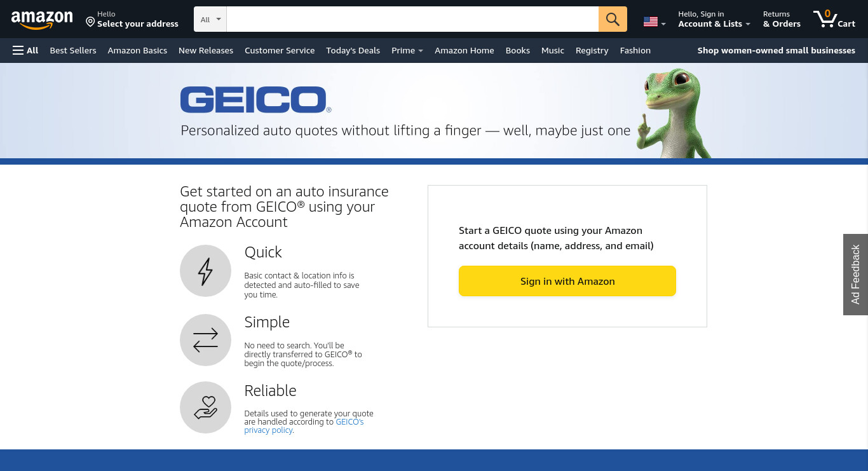This screenshot has height=471, width=868.
Task: Open GEICO's privacy policy link
Action: coord(304,426)
